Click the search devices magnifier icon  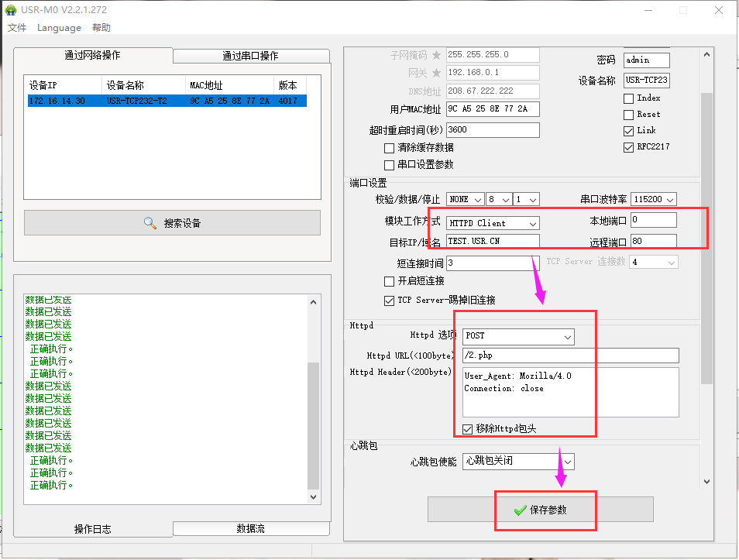tap(150, 223)
